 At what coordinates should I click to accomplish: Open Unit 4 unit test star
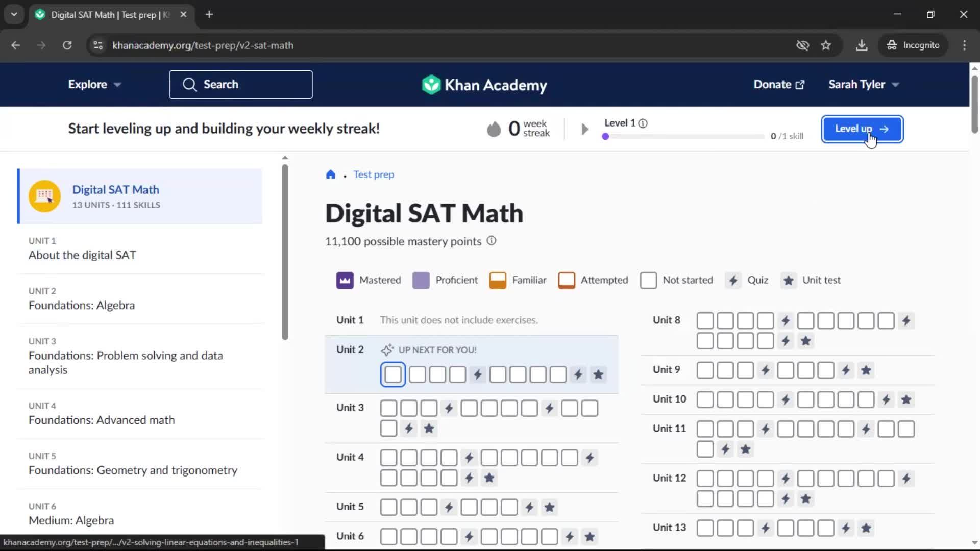489,478
